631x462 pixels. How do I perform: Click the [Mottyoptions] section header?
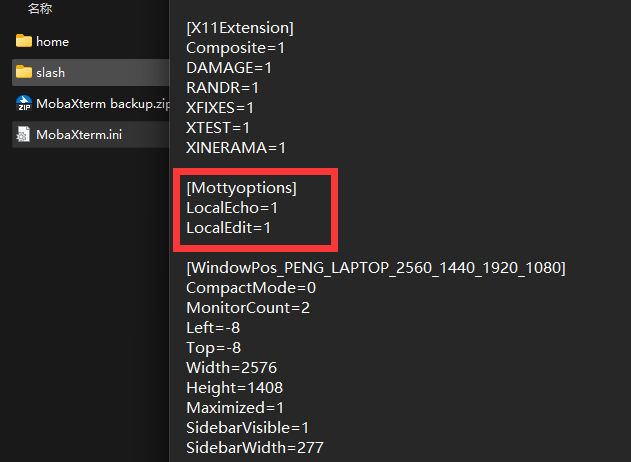[241, 188]
